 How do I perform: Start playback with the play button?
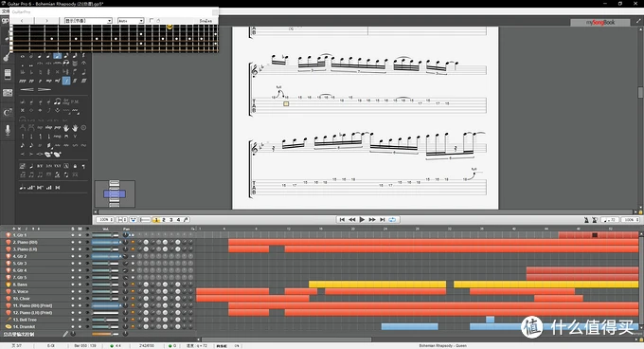pyautogui.click(x=362, y=219)
